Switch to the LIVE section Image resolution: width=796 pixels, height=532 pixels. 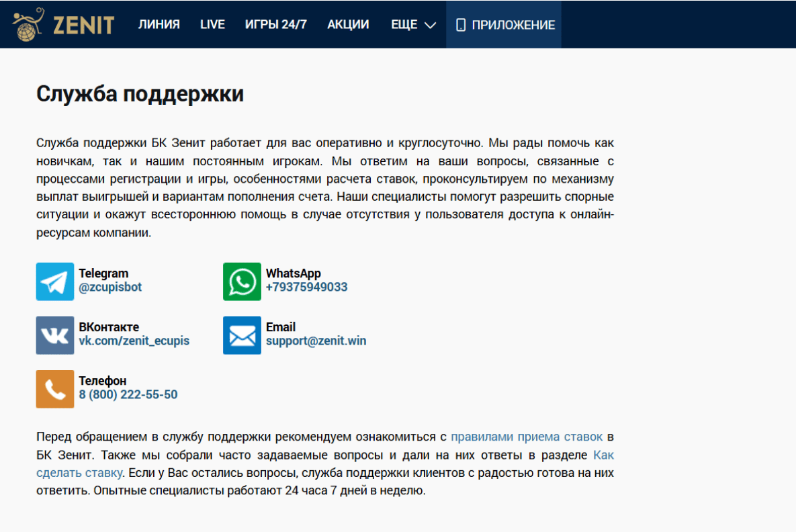point(212,24)
